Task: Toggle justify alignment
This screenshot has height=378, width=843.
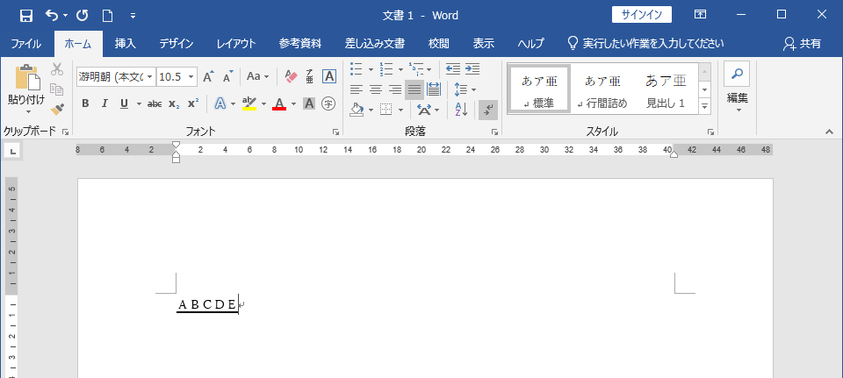Action: coord(414,89)
